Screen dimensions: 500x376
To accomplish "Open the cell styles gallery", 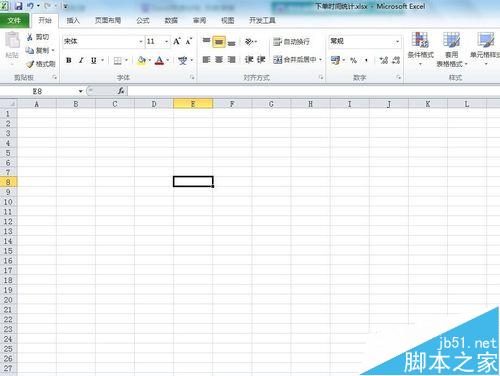I will [485, 49].
